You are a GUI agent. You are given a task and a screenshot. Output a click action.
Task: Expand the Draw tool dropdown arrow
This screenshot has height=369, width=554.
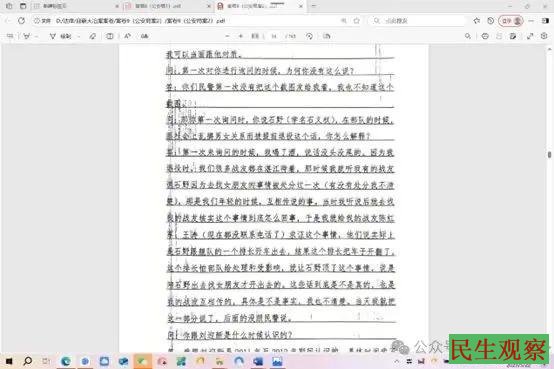coord(78,36)
